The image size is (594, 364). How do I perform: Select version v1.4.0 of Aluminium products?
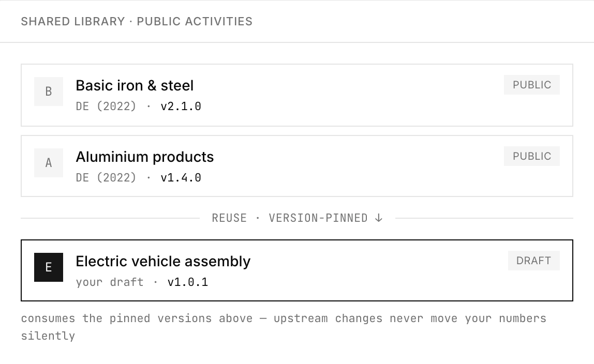point(181,177)
